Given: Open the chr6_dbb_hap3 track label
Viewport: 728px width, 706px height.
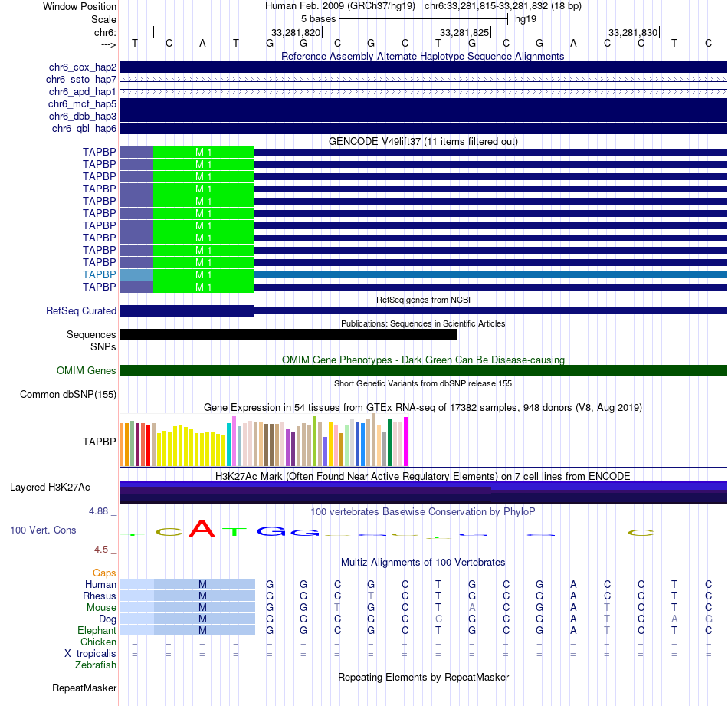Looking at the screenshot, I should coord(82,116).
